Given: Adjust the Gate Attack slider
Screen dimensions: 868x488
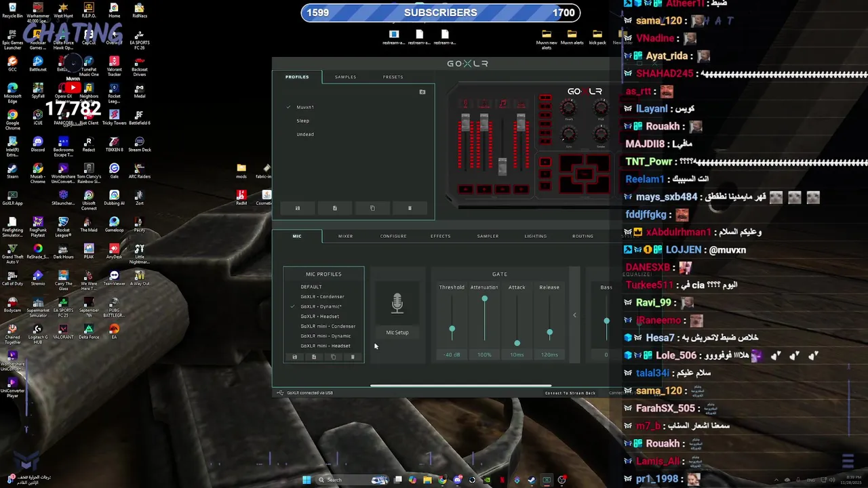Looking at the screenshot, I should click(x=517, y=343).
